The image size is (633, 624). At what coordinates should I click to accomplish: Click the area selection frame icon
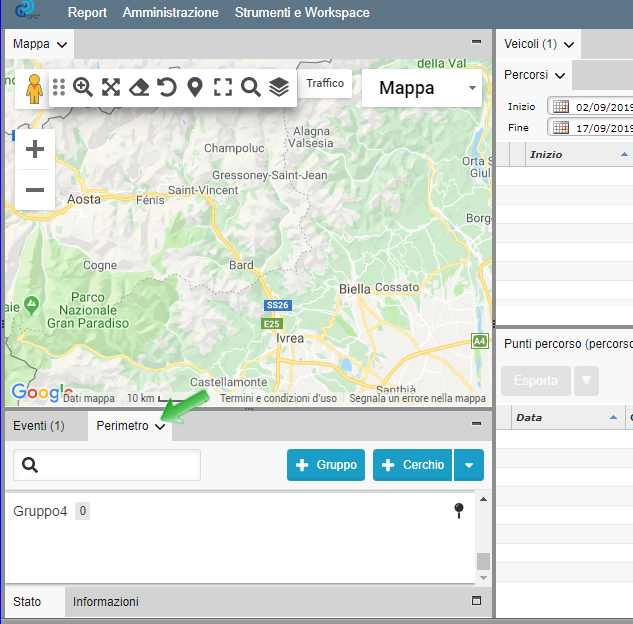(223, 87)
